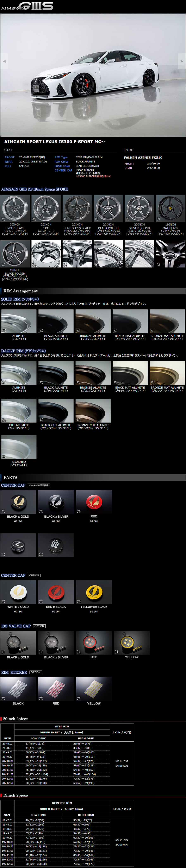The height and width of the screenshot is (868, 186).
Task: Click the STEP RIM/DAGLIP RIM rim type value
Action: pyautogui.click(x=89, y=157)
